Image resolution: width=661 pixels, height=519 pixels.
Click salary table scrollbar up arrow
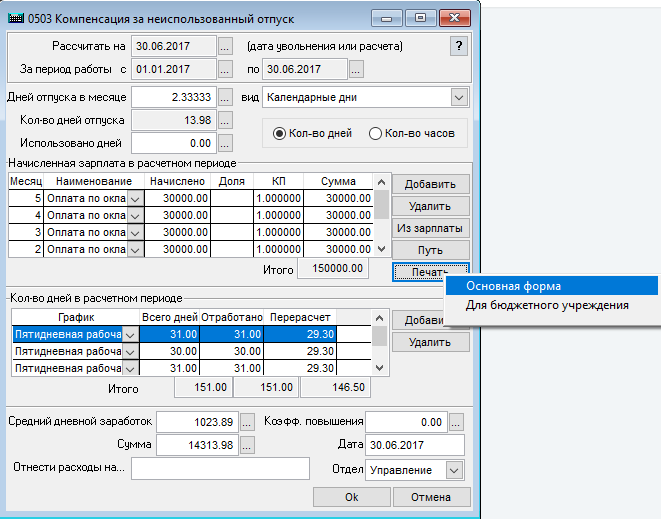click(x=382, y=182)
